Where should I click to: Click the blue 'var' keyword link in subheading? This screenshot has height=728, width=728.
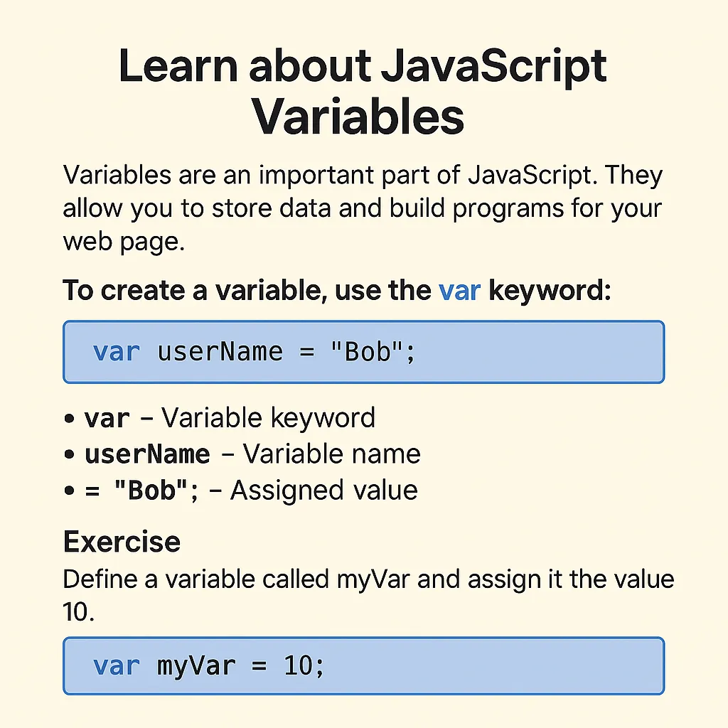(x=459, y=291)
